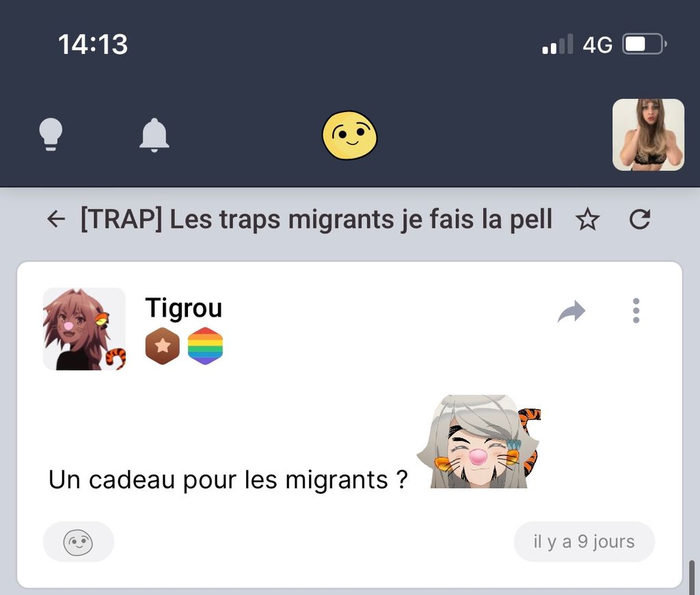Tap the brown star badge
The image size is (700, 595).
[x=163, y=346]
